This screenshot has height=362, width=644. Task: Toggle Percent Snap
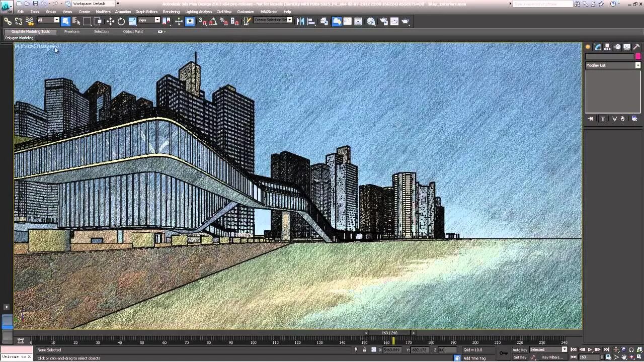pos(224,21)
